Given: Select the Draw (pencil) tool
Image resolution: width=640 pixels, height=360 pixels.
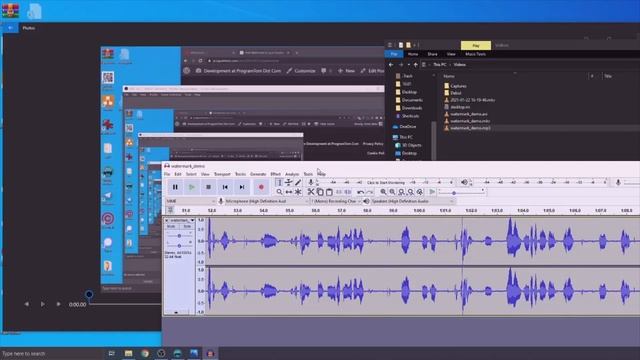Looking at the screenshot, I should [298, 182].
